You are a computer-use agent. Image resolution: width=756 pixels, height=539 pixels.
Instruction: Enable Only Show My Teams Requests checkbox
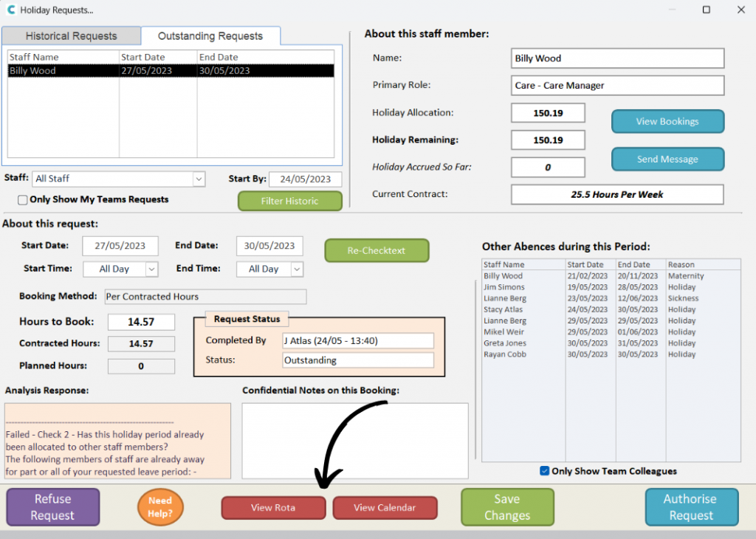click(23, 199)
